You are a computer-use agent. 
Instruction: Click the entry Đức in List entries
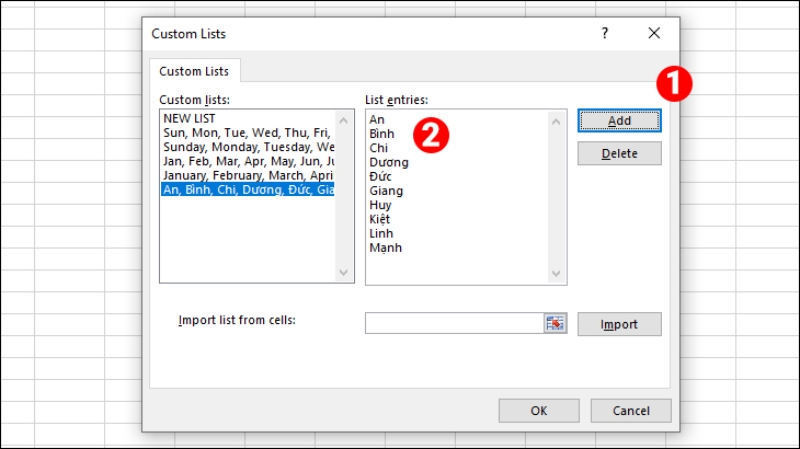click(x=381, y=177)
